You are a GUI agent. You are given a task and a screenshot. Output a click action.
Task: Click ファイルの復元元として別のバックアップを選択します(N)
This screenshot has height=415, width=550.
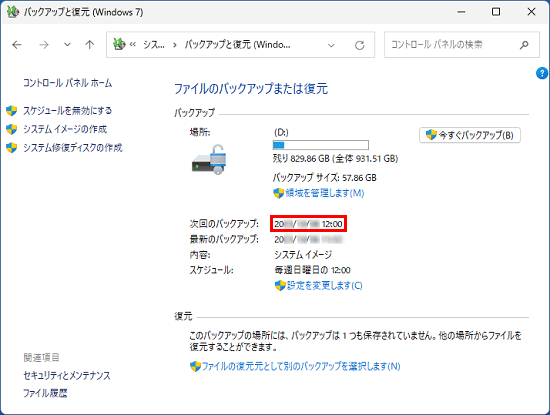[301, 366]
